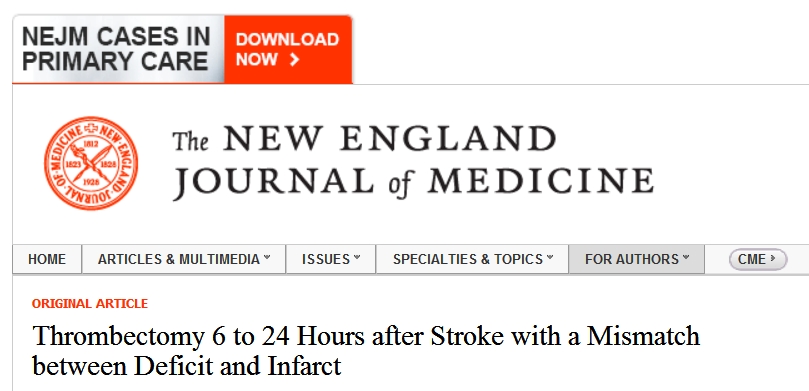Expand the Specialties & Topics dropdown arrow
The width and height of the screenshot is (809, 391).
(549, 257)
